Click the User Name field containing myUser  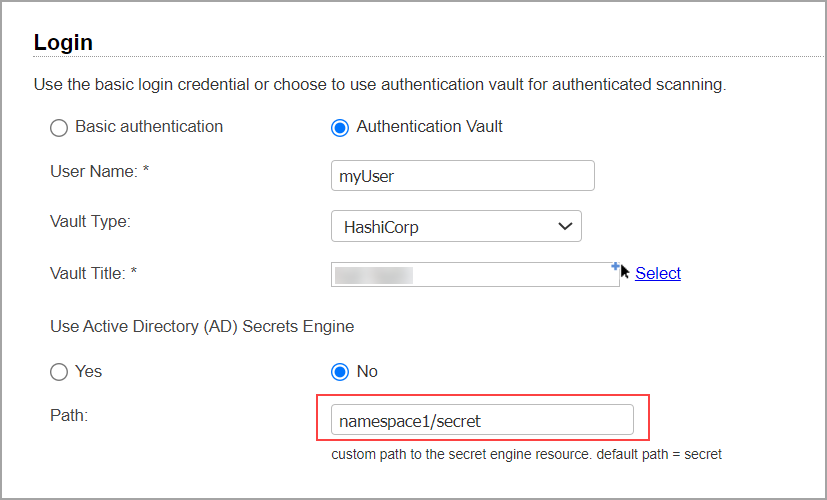463,176
